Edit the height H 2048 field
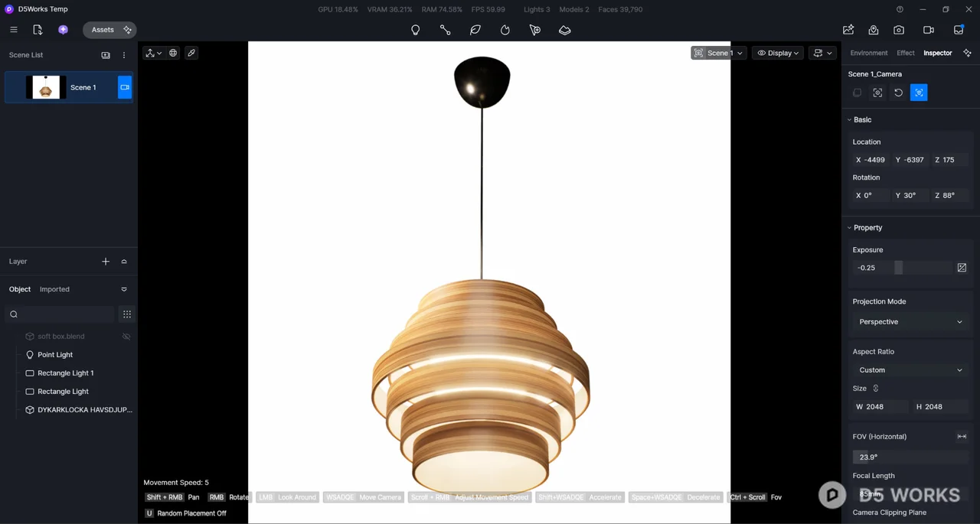 point(941,407)
